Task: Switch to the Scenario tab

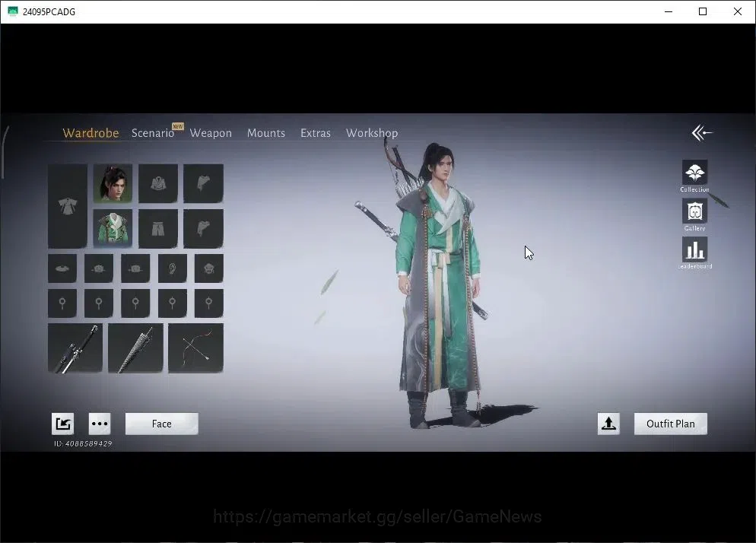Action: (x=152, y=133)
